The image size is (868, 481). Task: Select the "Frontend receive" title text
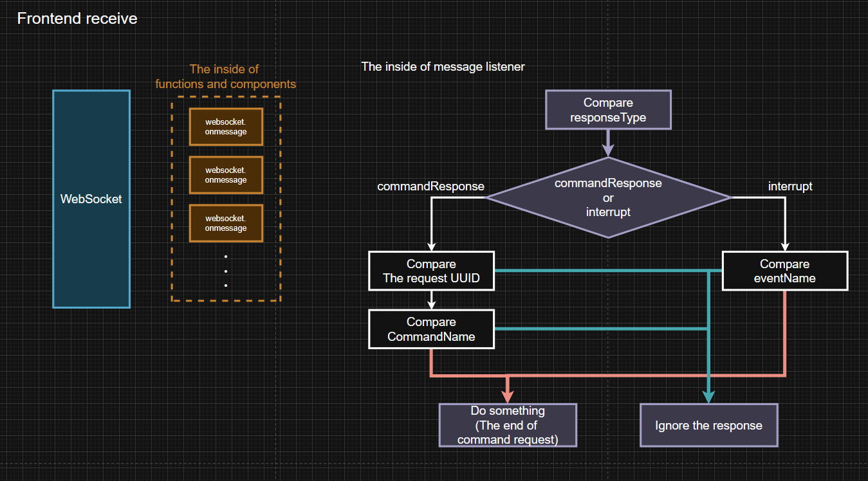pyautogui.click(x=77, y=19)
